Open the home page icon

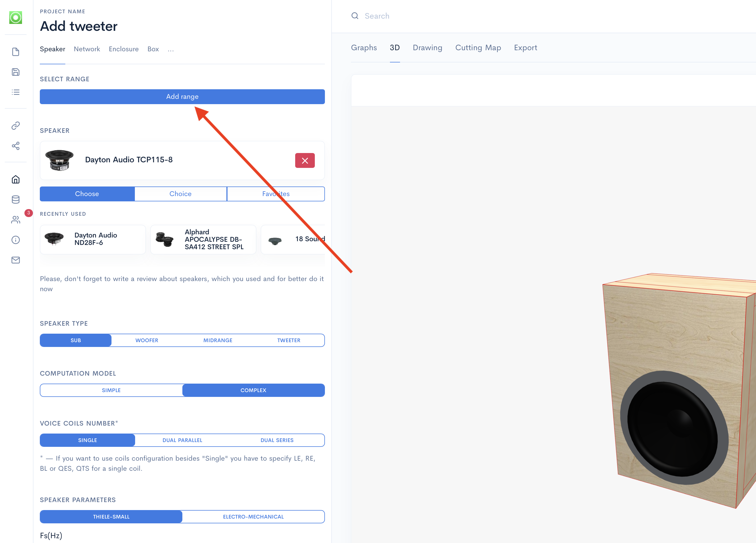coord(15,179)
